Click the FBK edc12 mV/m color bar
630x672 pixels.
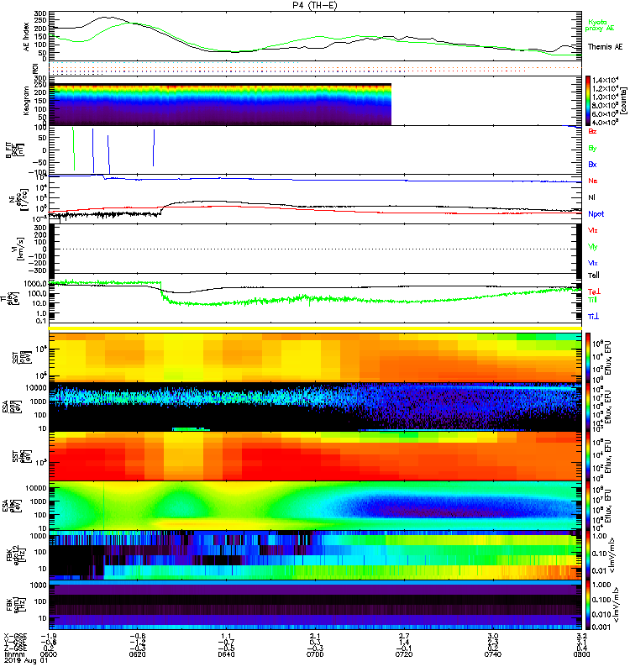point(588,555)
